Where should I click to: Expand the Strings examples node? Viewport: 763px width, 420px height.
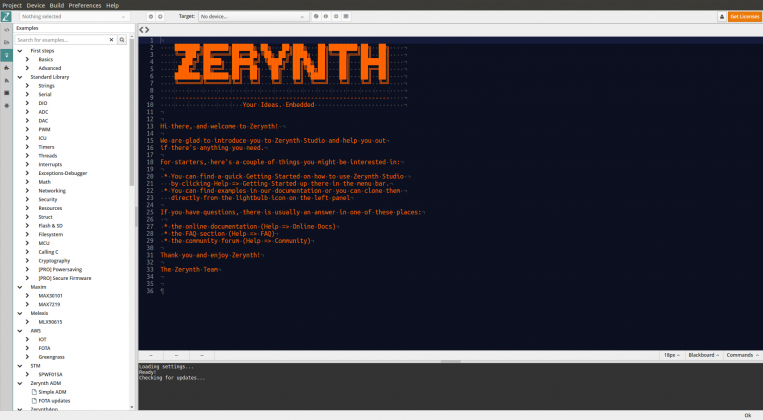coord(28,86)
